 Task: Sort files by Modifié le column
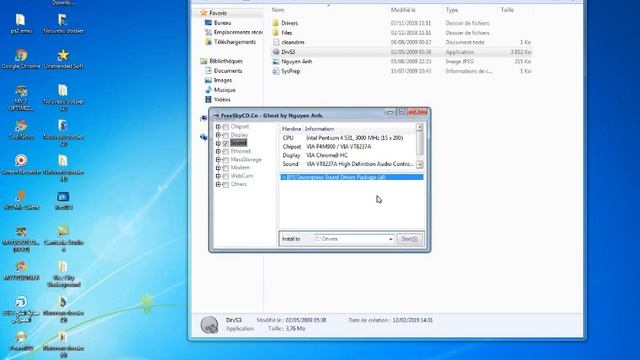pyautogui.click(x=403, y=10)
